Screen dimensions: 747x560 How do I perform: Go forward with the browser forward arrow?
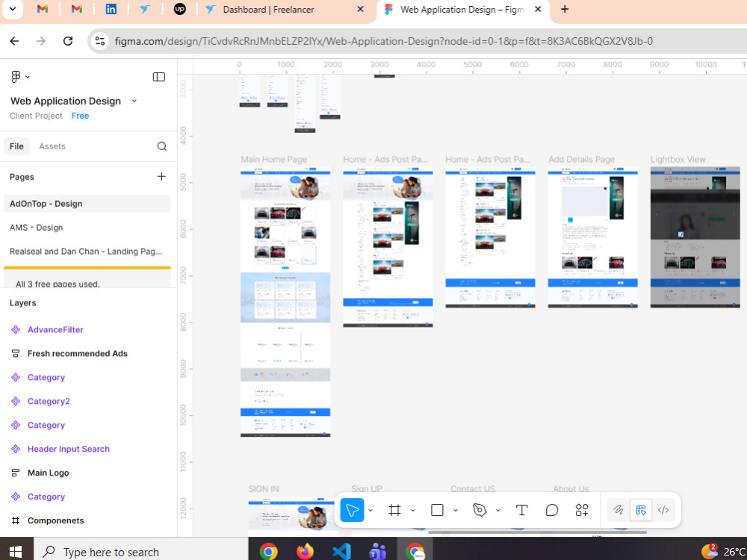point(41,41)
